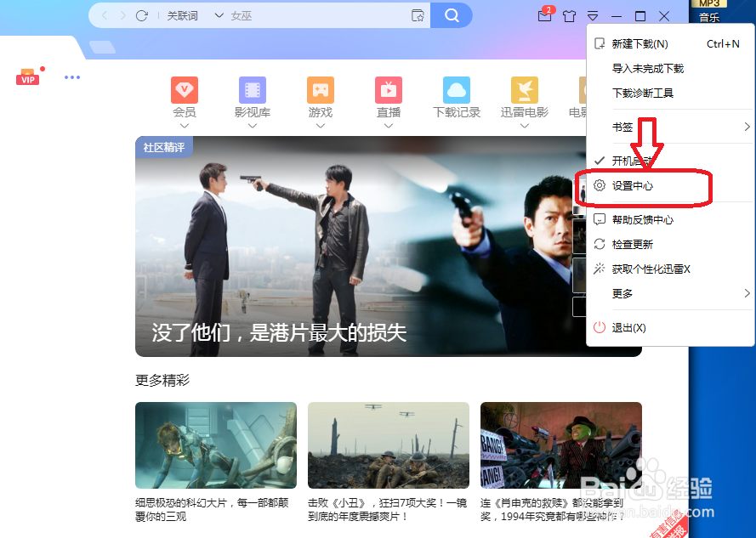
Task: Expand the 书签 submenu
Action: (x=671, y=127)
